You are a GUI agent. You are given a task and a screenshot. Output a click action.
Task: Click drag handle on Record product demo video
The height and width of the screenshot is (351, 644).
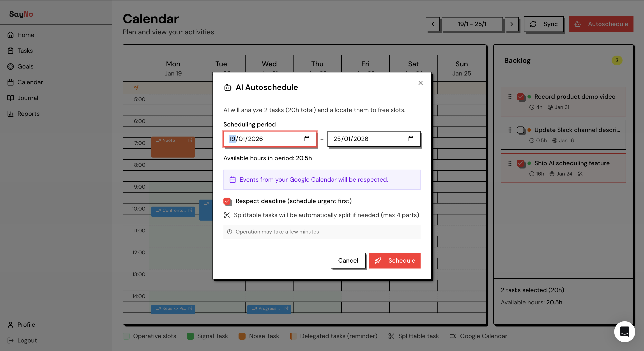coord(510,97)
